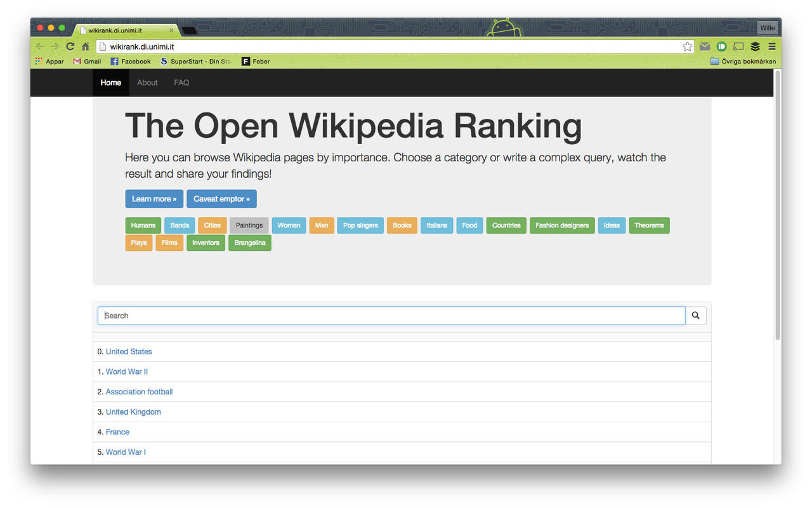Focus the Search input field
The height and width of the screenshot is (508, 812).
[391, 316]
